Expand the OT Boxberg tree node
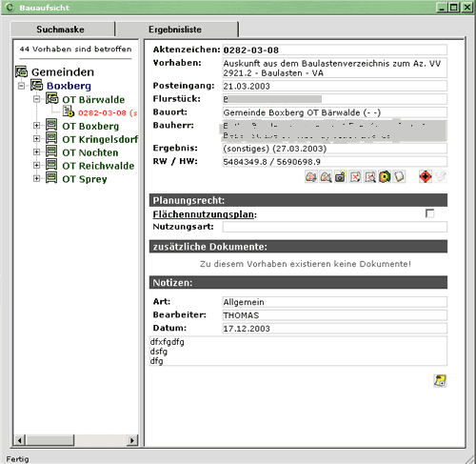This screenshot has width=476, height=464. [x=37, y=126]
